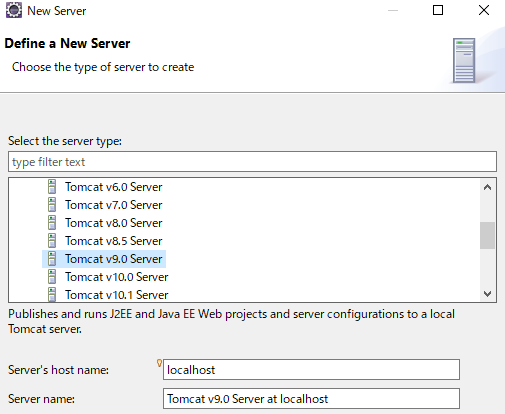The height and width of the screenshot is (414, 505).
Task: Click the scroll down arrow of server list
Action: 487,294
